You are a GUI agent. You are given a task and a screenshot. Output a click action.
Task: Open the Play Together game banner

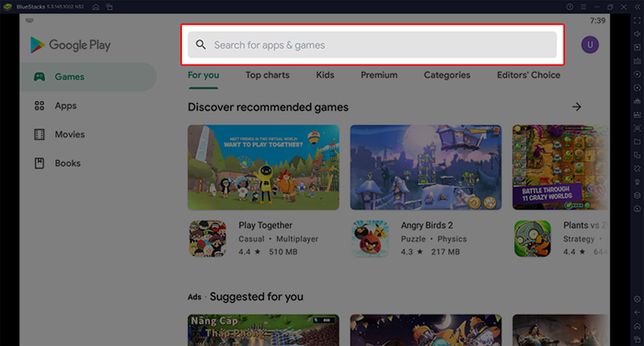263,167
